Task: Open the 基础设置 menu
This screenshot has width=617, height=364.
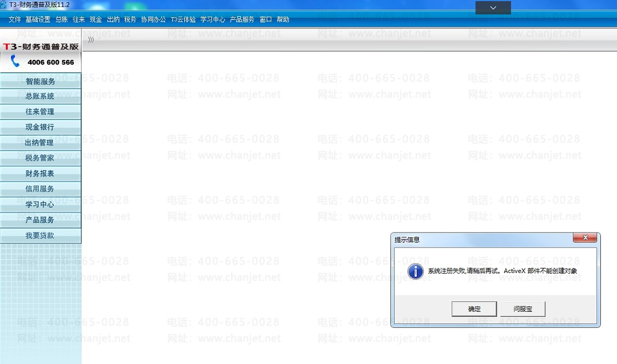Action: coord(38,19)
